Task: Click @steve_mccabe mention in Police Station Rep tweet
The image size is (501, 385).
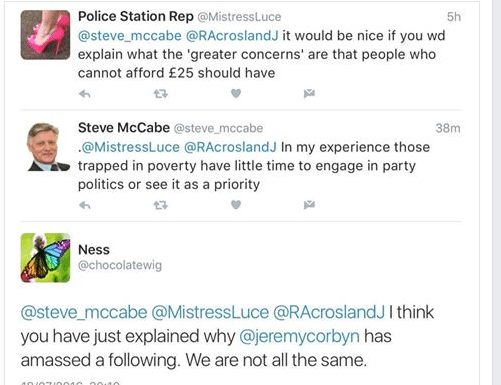Action: (130, 36)
